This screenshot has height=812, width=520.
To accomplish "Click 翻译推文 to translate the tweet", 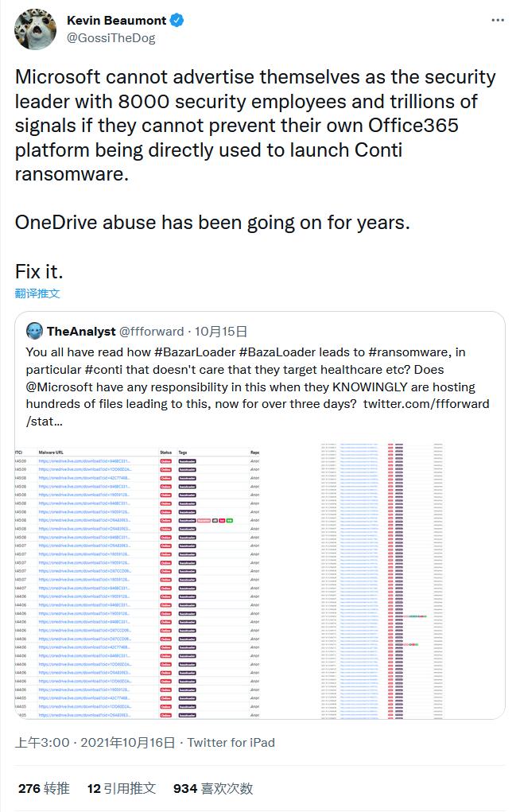I will point(37,293).
